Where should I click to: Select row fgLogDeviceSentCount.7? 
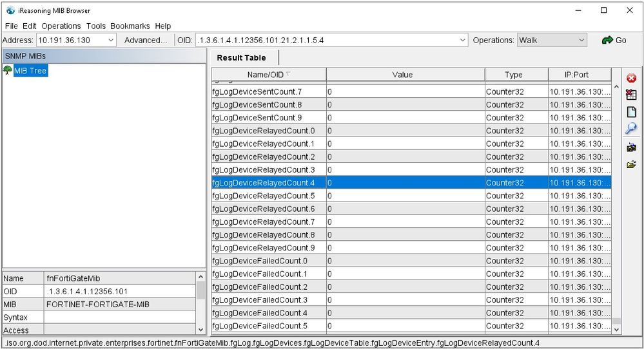pos(411,91)
